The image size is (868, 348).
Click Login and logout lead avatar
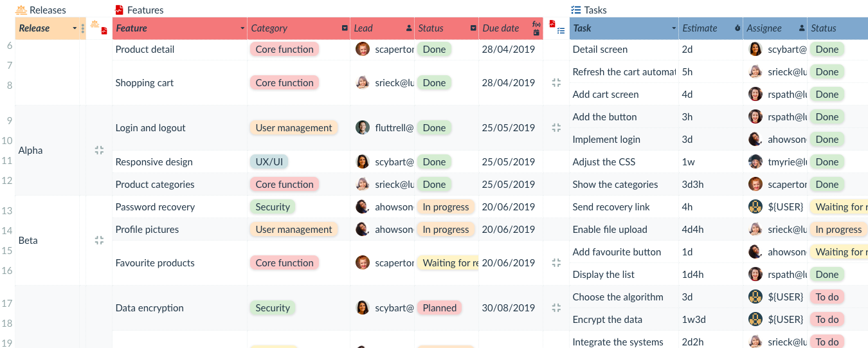click(x=363, y=127)
